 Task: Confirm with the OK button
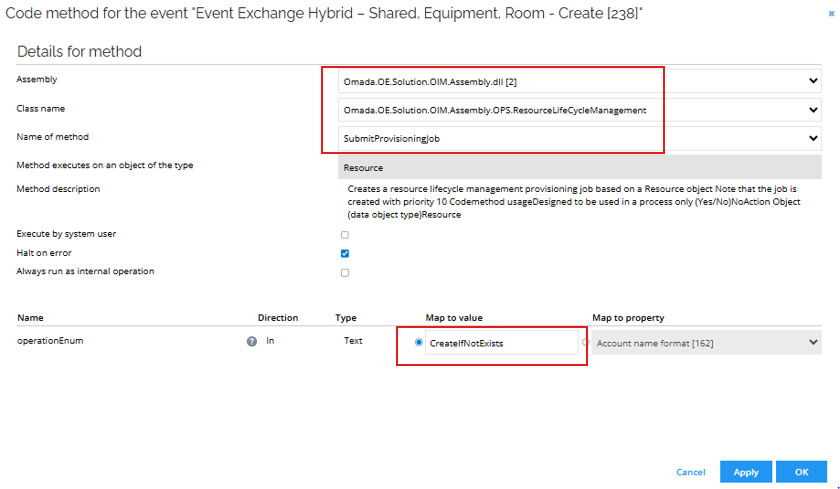point(801,472)
